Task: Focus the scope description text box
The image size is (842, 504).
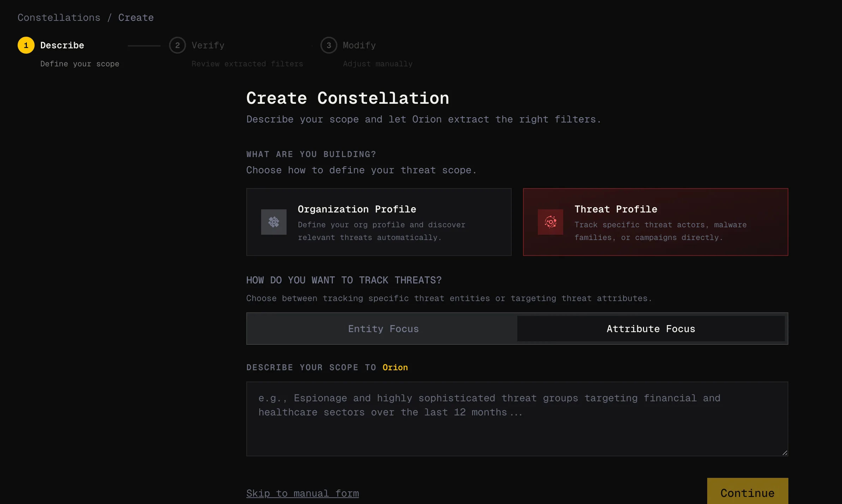Action: [517, 419]
